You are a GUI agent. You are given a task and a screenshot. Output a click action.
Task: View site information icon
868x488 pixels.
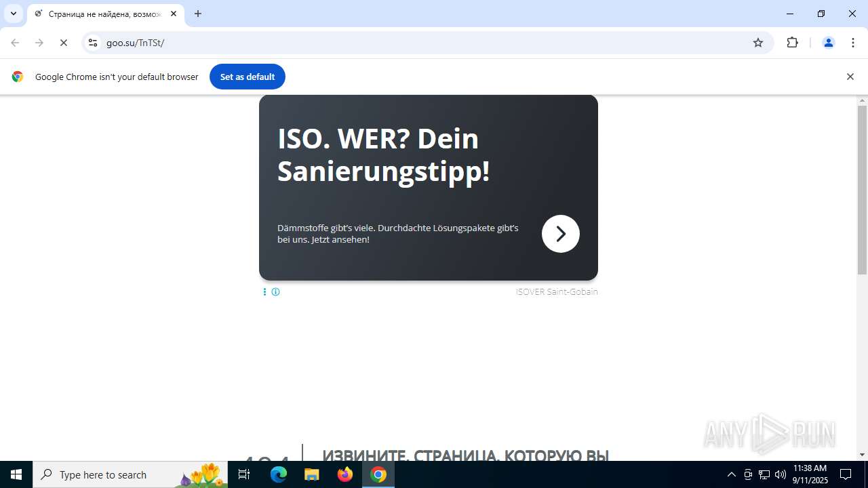(93, 43)
